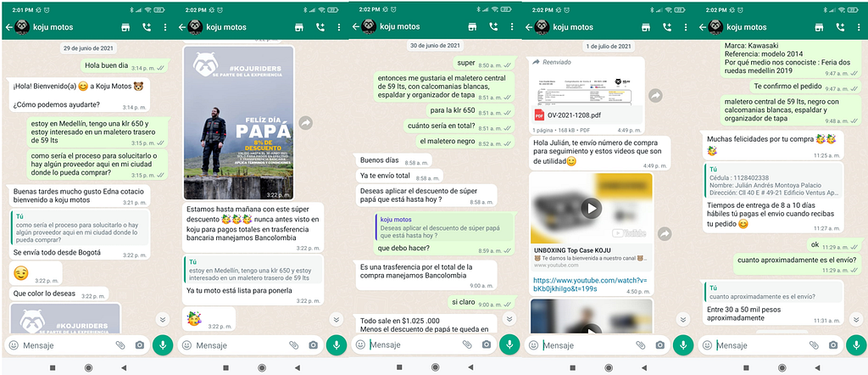The height and width of the screenshot is (375, 868).
Task: Tap quoted reply showing Cédula: 1128402338
Action: 774,181
